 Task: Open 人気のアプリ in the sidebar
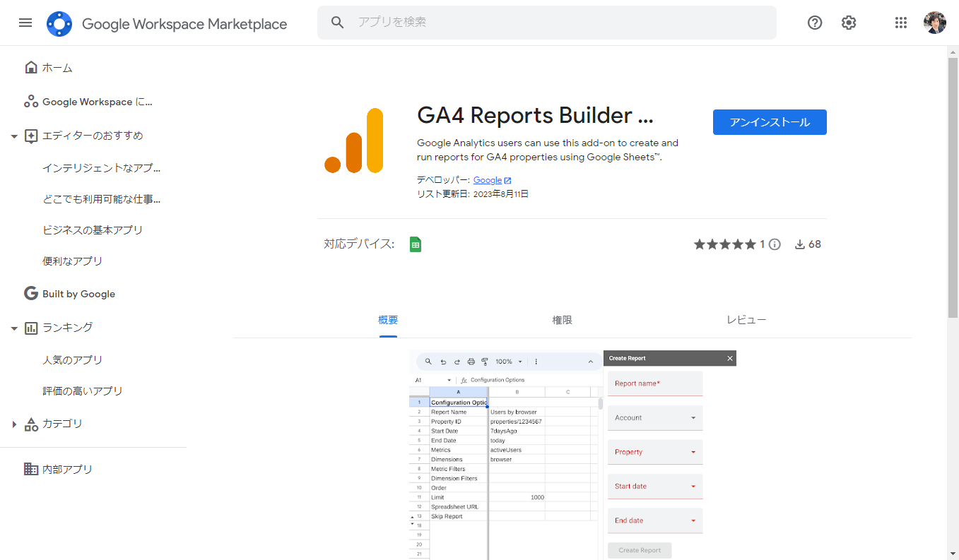(x=72, y=360)
